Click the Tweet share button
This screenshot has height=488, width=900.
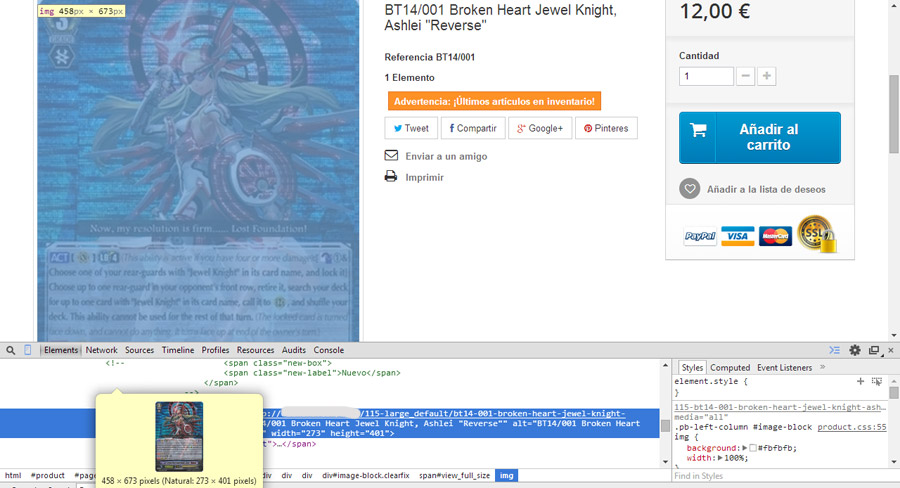411,128
